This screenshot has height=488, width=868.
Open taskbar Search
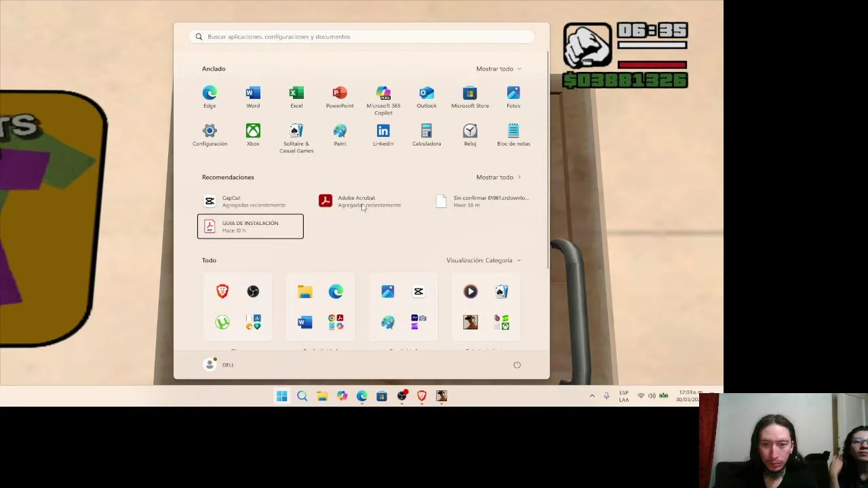302,396
